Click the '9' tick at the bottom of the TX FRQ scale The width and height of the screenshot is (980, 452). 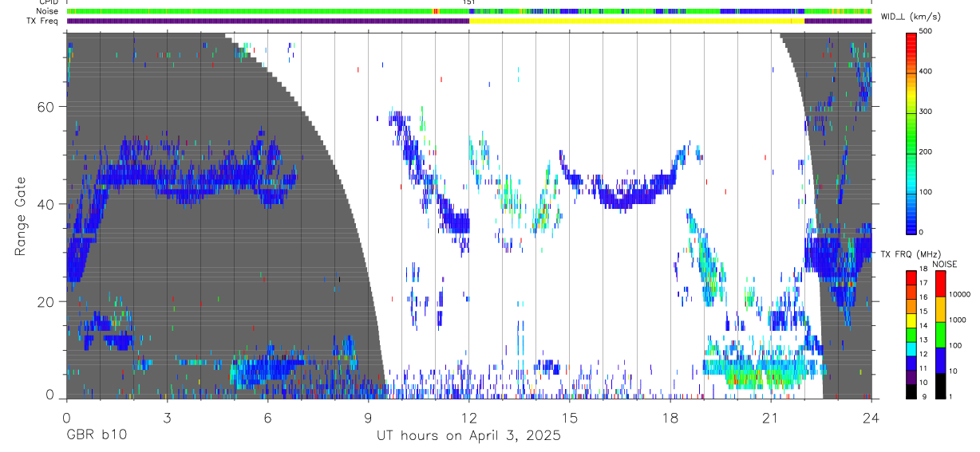[x=924, y=396]
